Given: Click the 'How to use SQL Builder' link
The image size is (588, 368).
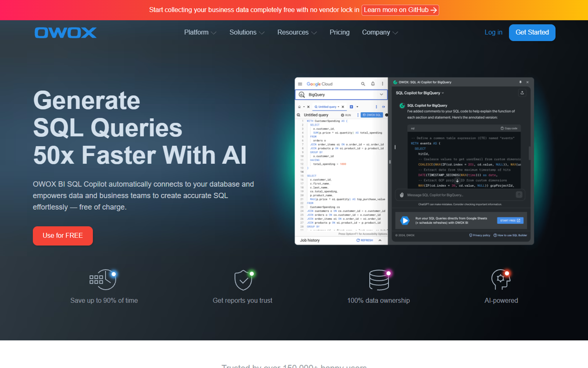Looking at the screenshot, I should 510,235.
